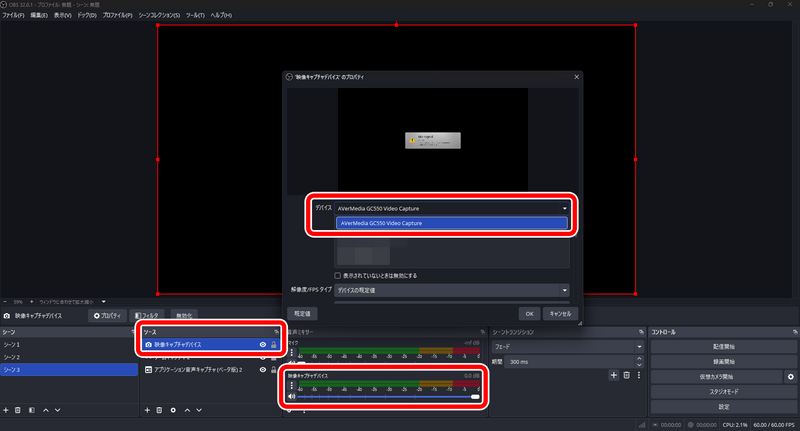Open the マイク mixer three-dot menu
The height and width of the screenshot is (431, 800).
pyautogui.click(x=292, y=352)
